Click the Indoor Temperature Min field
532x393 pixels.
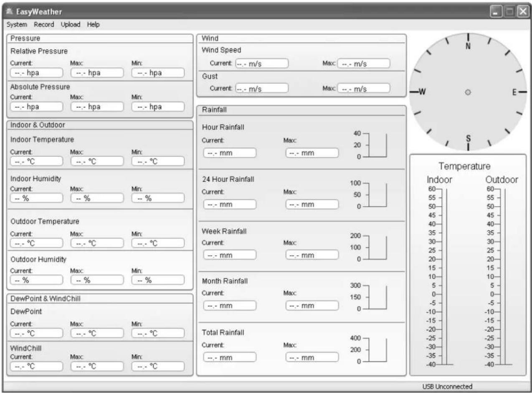pyautogui.click(x=158, y=161)
